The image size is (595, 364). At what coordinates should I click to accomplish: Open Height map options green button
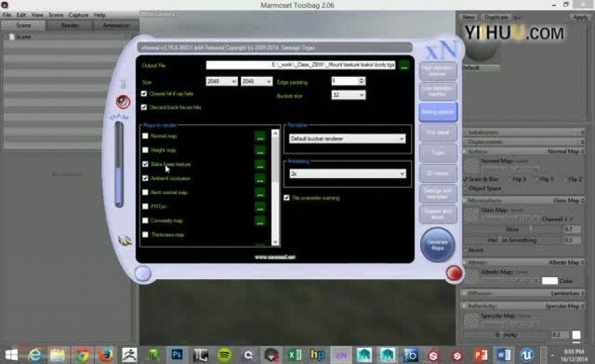pos(260,150)
